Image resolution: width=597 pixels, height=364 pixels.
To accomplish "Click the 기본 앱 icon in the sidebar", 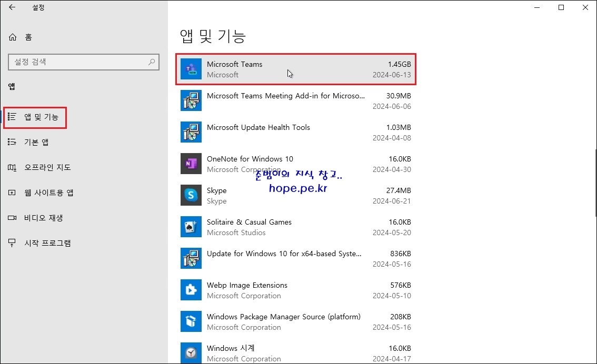I will [x=12, y=142].
